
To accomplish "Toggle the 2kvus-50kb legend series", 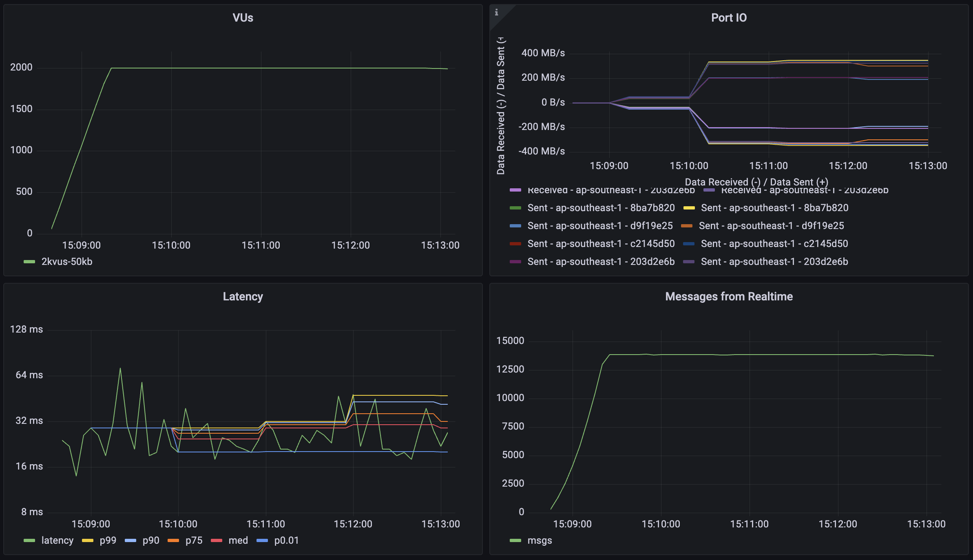I will 66,261.
